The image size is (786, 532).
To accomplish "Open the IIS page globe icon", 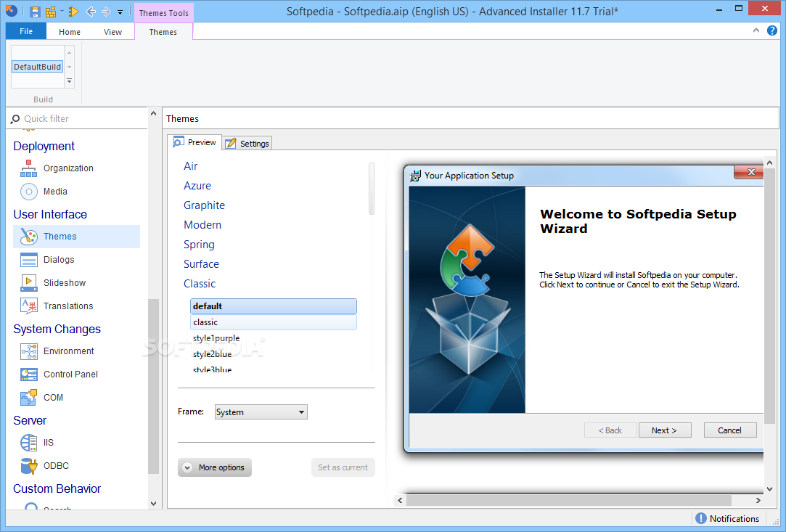I will click(x=28, y=442).
